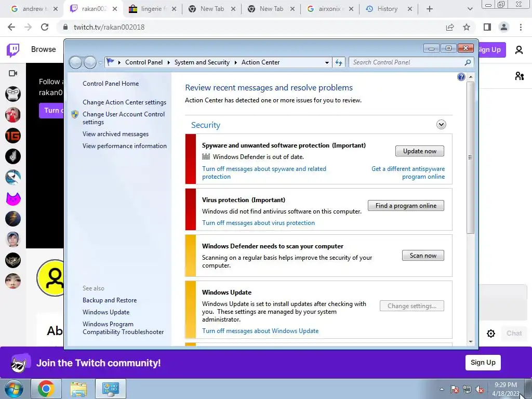
Task: Expand the Control Panel breadcrumb arrow
Action: click(169, 62)
